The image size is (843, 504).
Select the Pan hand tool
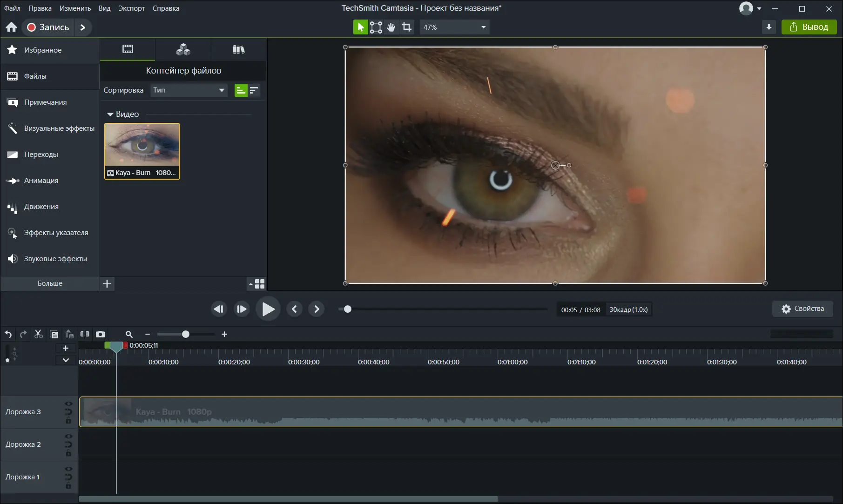click(391, 27)
